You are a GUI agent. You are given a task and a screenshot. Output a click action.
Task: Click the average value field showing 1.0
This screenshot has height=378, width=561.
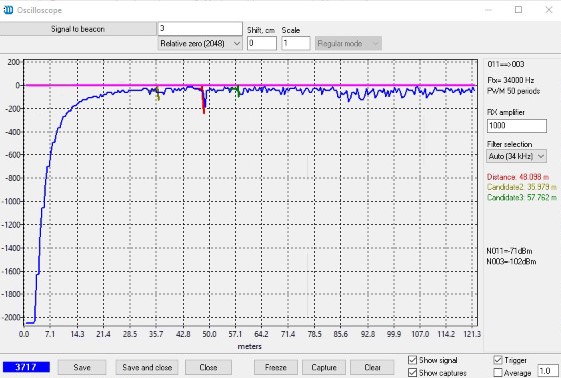pos(547,371)
